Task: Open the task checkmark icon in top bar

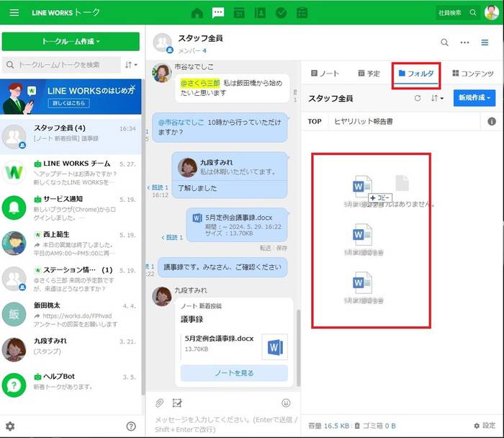Action: tap(282, 13)
